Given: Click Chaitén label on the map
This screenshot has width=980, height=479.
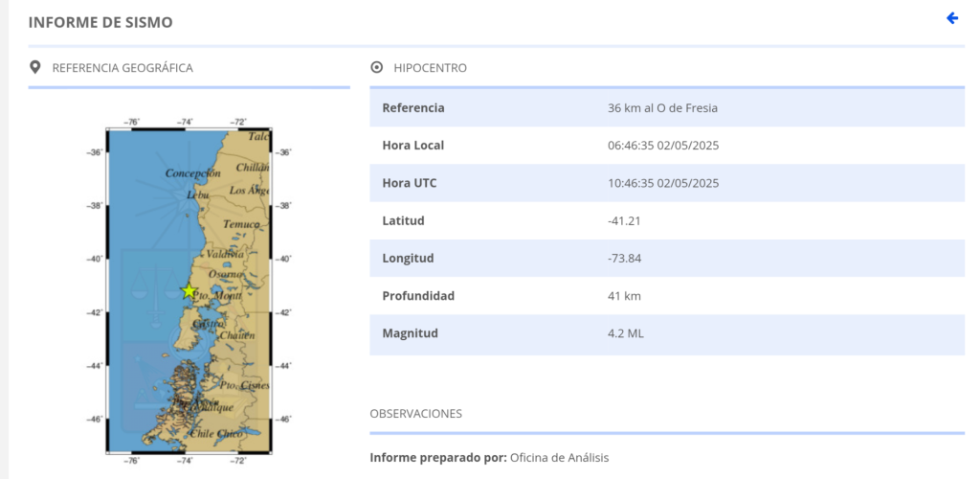Looking at the screenshot, I should 237,335.
